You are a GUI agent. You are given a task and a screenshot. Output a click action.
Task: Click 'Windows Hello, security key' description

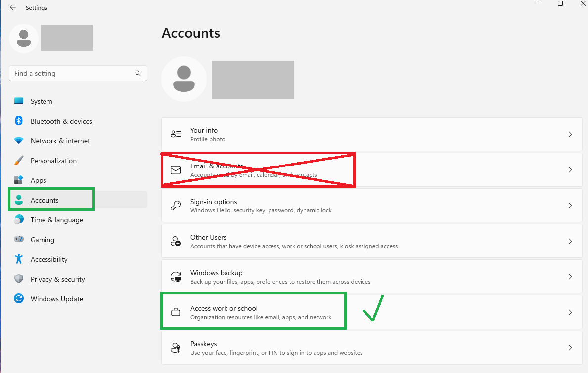[261, 210]
